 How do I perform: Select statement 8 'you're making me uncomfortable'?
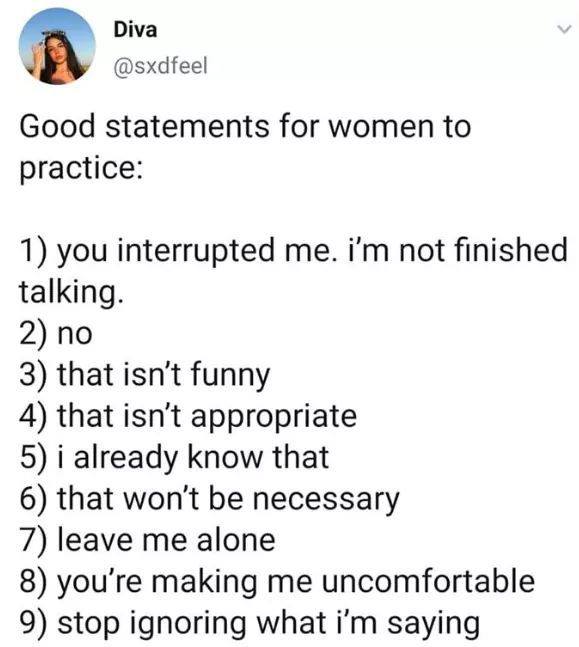click(277, 582)
